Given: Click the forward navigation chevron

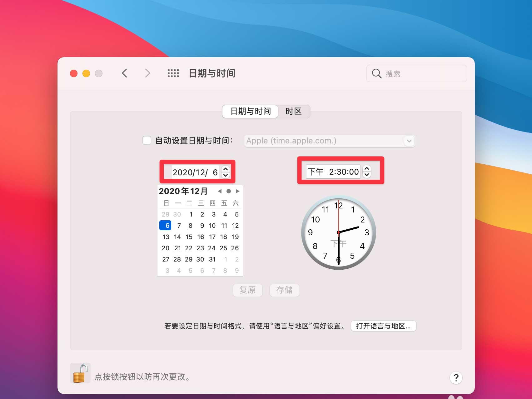Looking at the screenshot, I should click(147, 73).
